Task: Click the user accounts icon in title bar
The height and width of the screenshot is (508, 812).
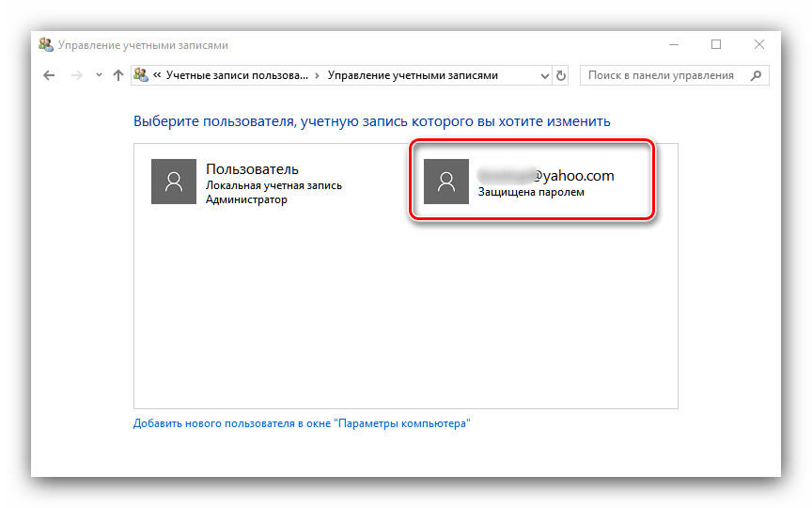Action: [x=46, y=45]
